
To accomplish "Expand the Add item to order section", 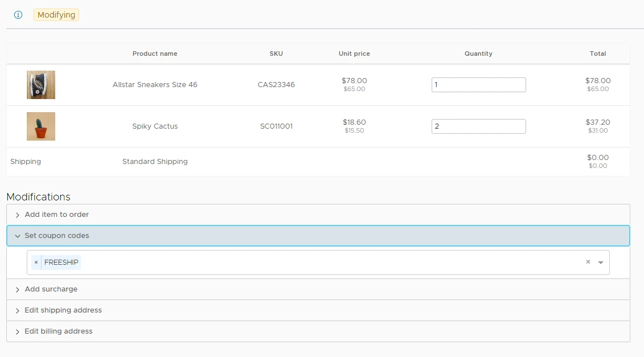I will pyautogui.click(x=57, y=215).
